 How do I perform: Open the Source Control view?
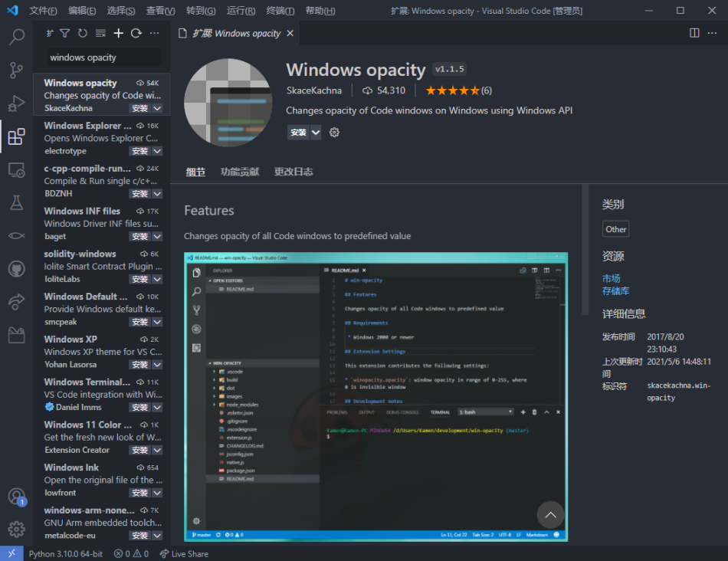click(17, 71)
